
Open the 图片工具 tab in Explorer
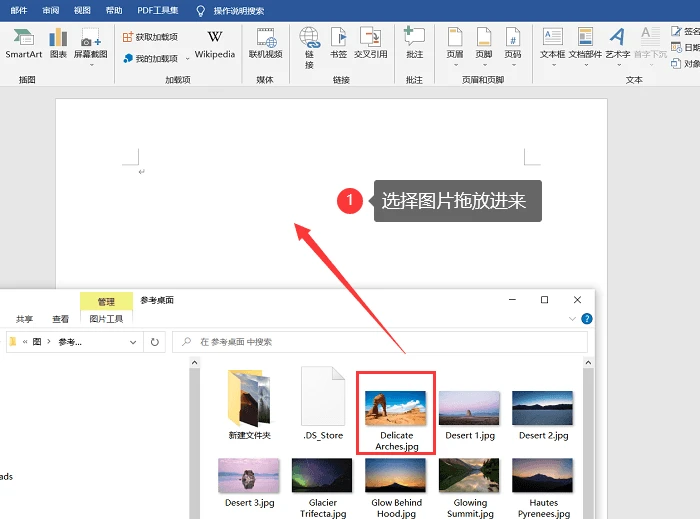tap(106, 319)
